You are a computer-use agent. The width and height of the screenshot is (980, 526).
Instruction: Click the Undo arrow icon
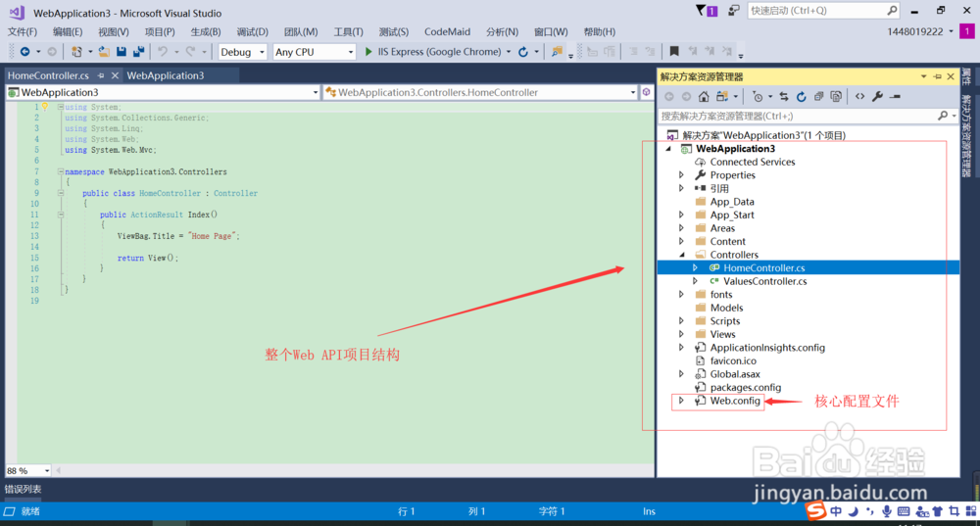(163, 52)
